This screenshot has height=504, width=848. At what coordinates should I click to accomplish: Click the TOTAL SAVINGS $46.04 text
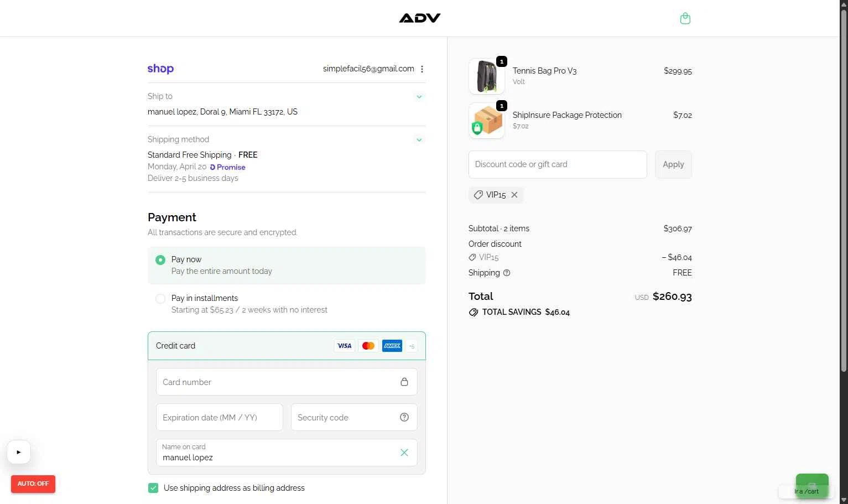pos(526,312)
